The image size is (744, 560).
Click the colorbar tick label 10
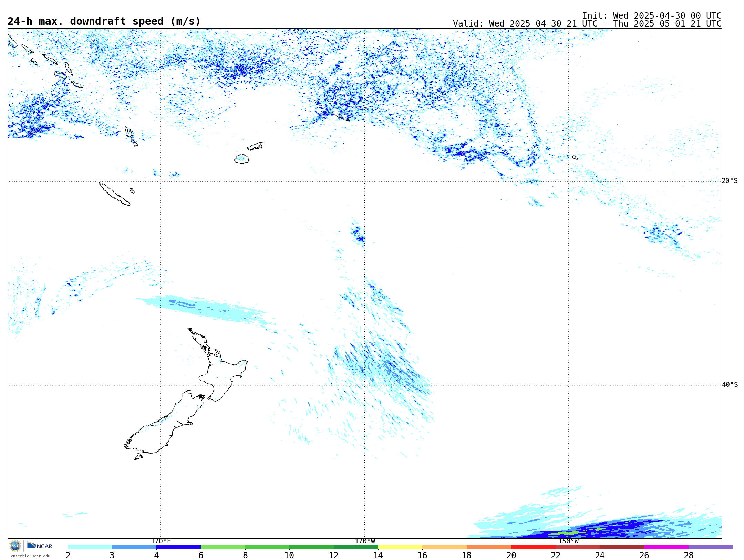289,555
